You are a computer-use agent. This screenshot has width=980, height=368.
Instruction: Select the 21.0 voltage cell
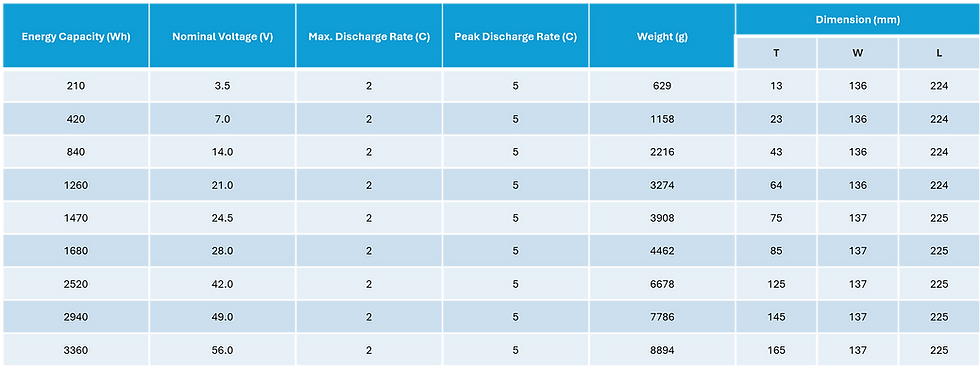[222, 185]
